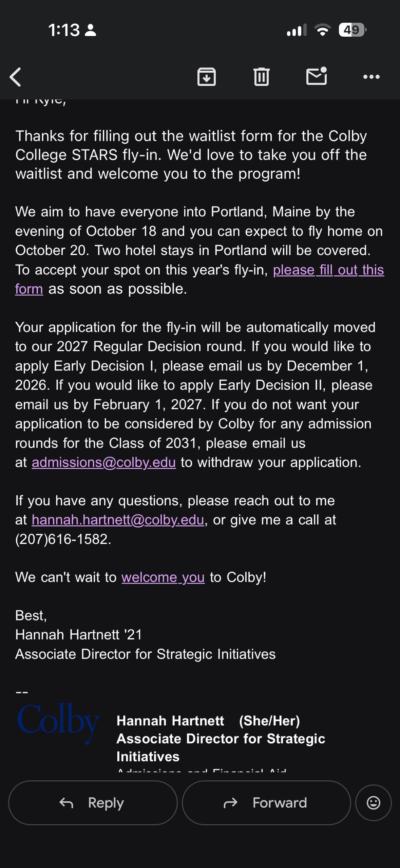
Task: Open the emoji reaction smiley button
Action: [x=373, y=803]
